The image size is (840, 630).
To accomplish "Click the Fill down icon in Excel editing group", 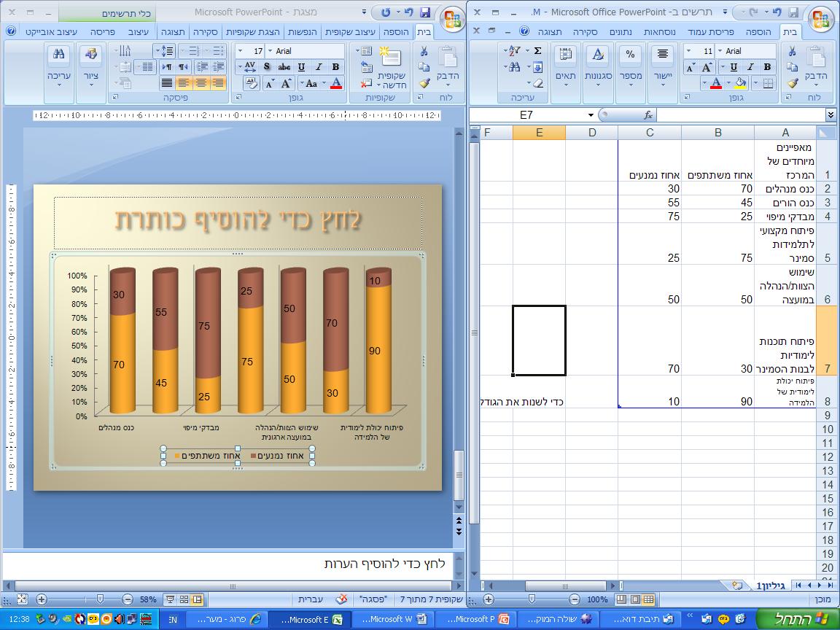I will point(537,67).
